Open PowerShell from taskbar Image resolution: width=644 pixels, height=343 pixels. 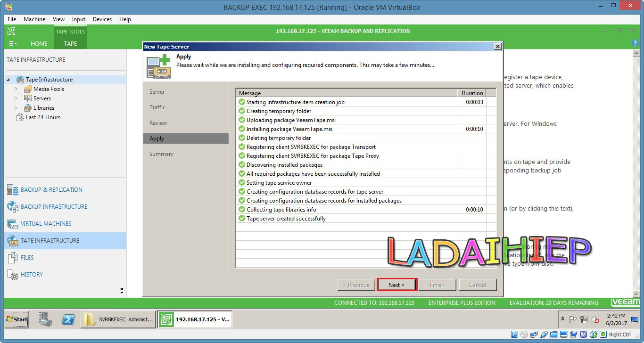68,319
